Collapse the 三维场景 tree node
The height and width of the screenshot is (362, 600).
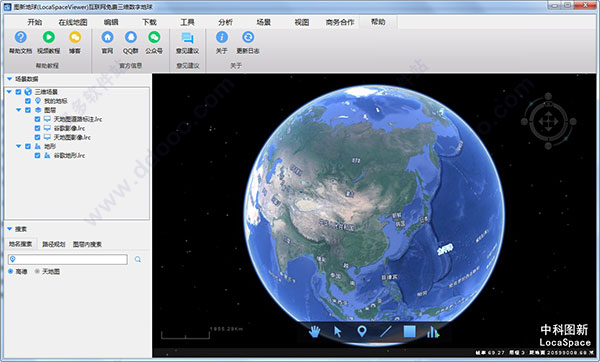9,92
